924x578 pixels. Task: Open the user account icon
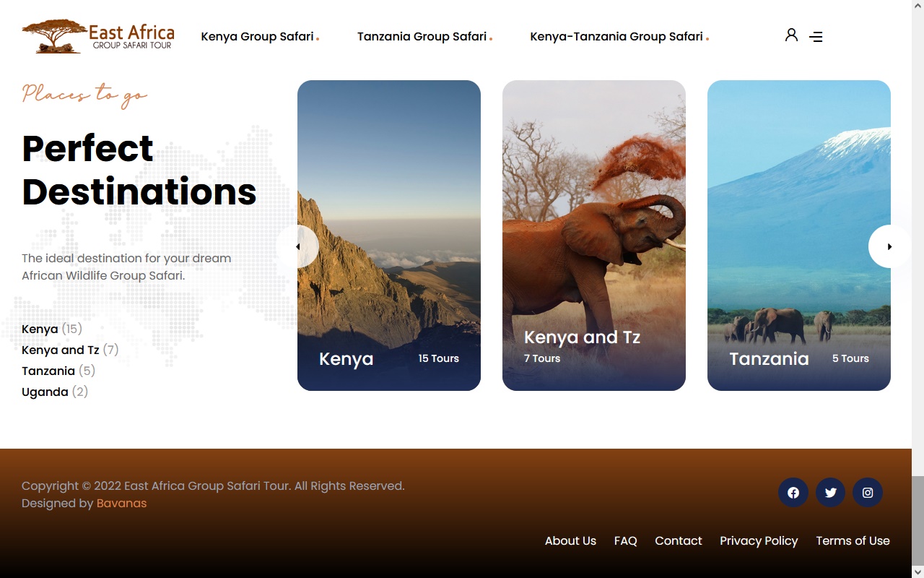[x=791, y=35]
